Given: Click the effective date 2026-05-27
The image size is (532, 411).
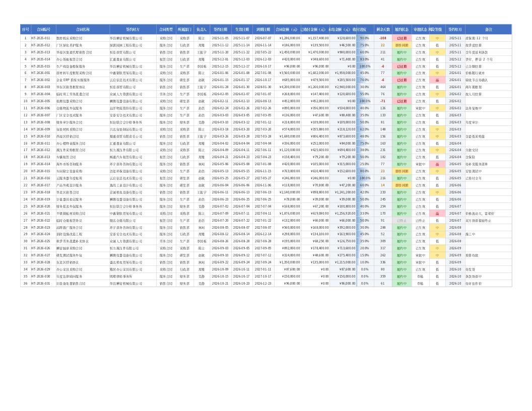Looking at the screenshot, I should click(241, 178).
